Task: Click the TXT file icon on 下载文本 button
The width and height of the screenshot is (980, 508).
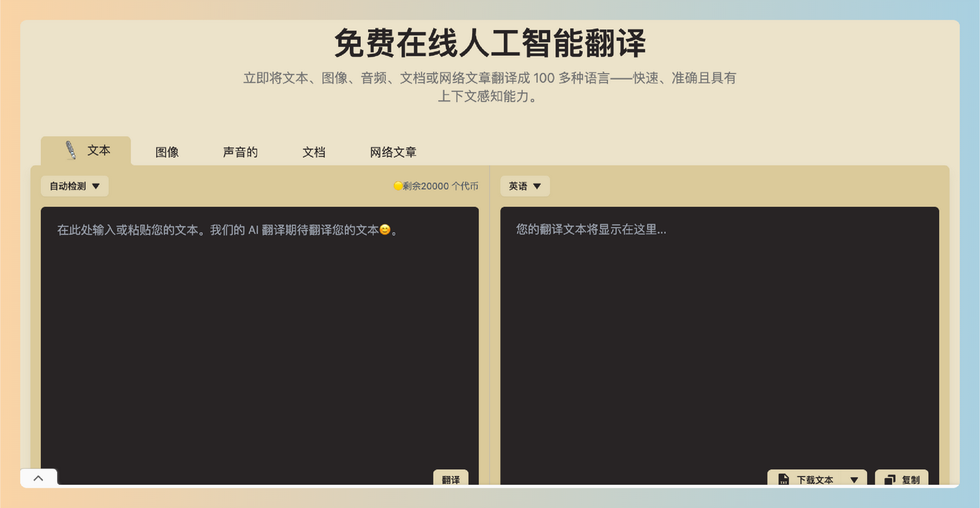Action: coord(784,479)
